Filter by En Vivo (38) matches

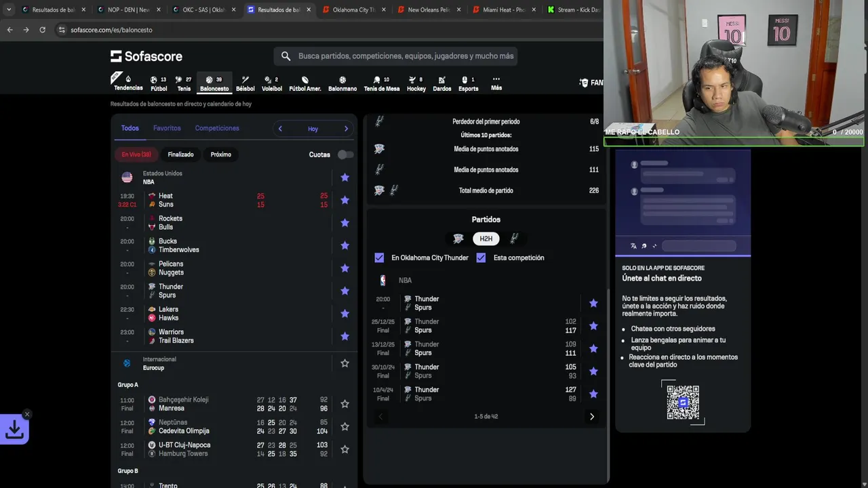pyautogui.click(x=136, y=155)
